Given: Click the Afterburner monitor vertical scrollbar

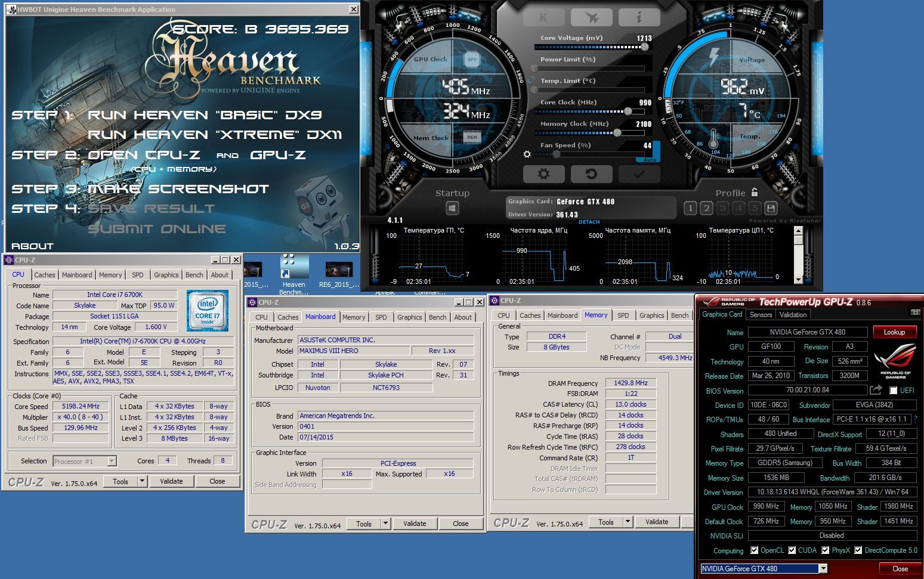Looking at the screenshot, I should point(799,255).
